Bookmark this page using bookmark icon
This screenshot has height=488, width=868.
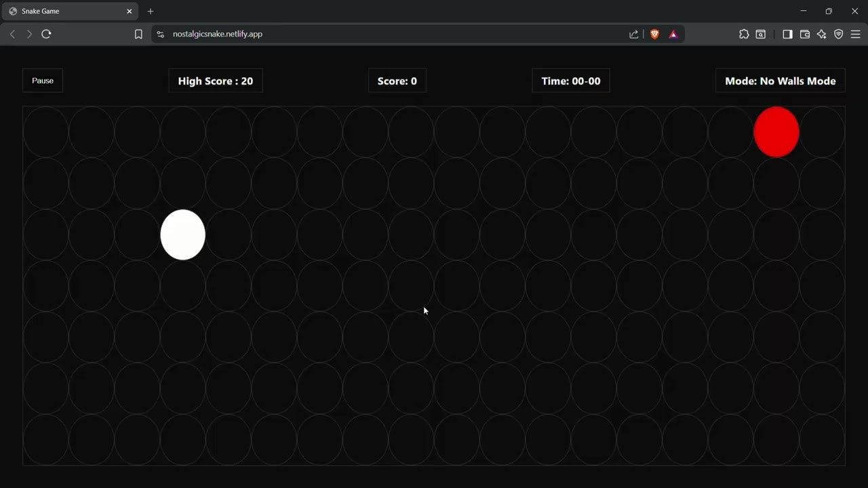click(x=138, y=34)
